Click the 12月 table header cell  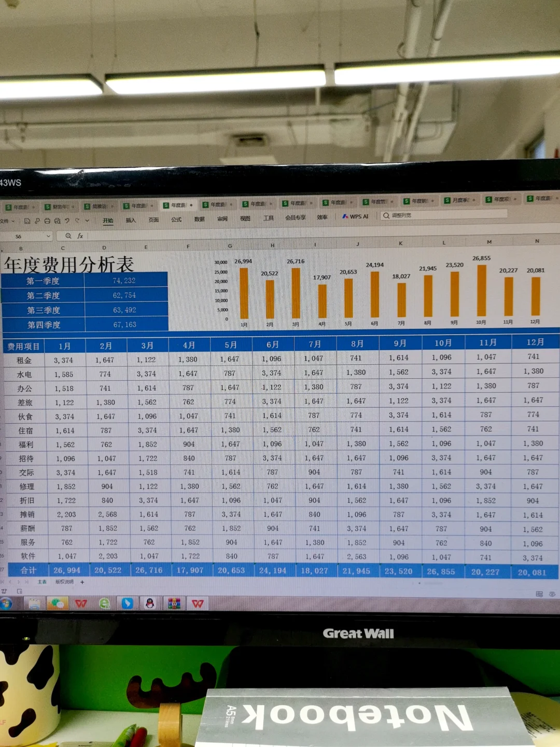[x=535, y=342]
